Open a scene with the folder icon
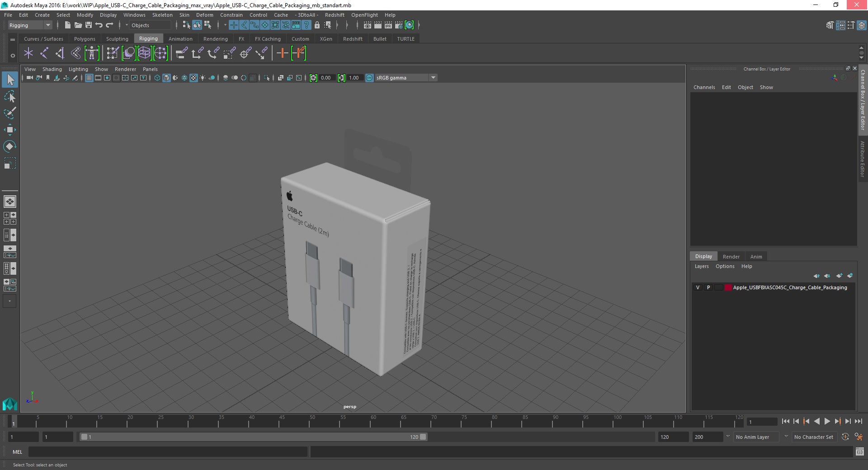The image size is (868, 470). coord(78,25)
